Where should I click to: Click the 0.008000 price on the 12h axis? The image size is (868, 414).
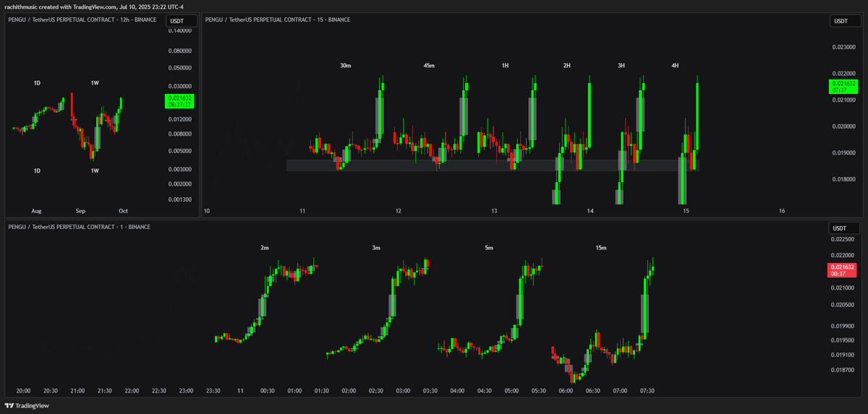180,134
